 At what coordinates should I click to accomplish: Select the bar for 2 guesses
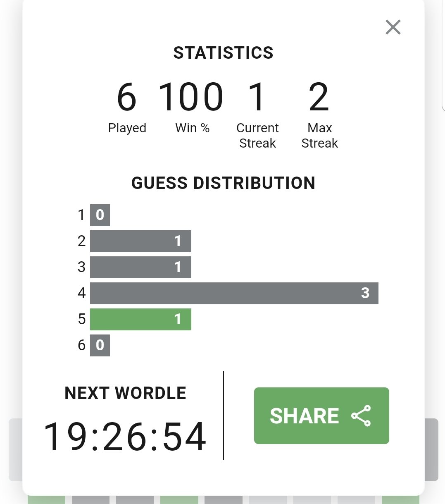pyautogui.click(x=140, y=241)
